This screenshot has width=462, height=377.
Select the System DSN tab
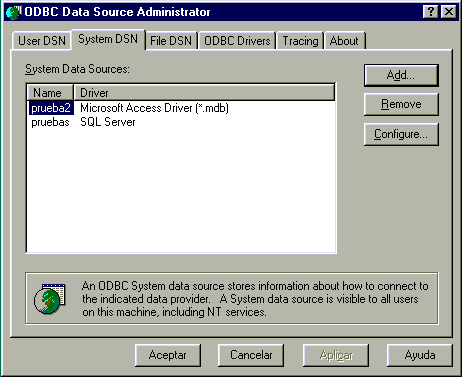(108, 39)
